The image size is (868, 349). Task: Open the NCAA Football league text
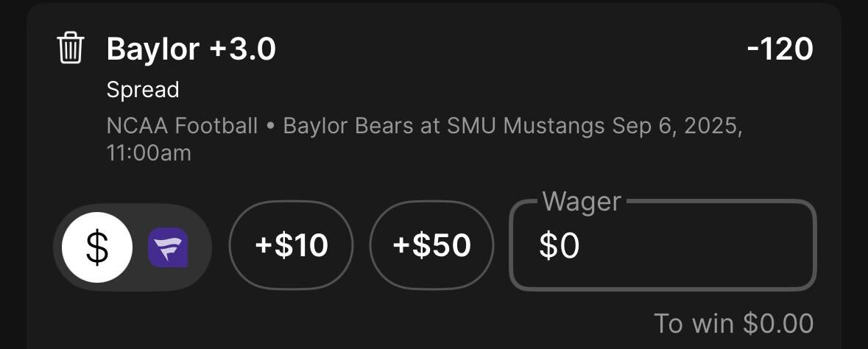[x=182, y=127]
